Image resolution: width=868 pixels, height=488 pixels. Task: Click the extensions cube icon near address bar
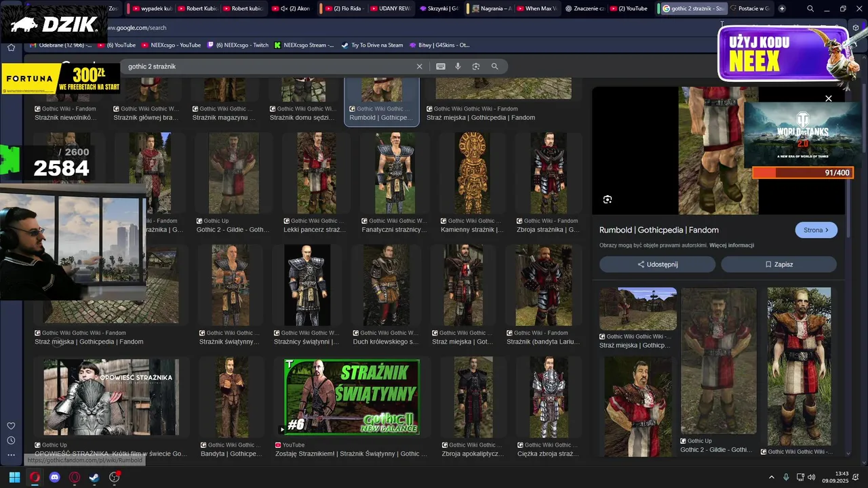[856, 28]
